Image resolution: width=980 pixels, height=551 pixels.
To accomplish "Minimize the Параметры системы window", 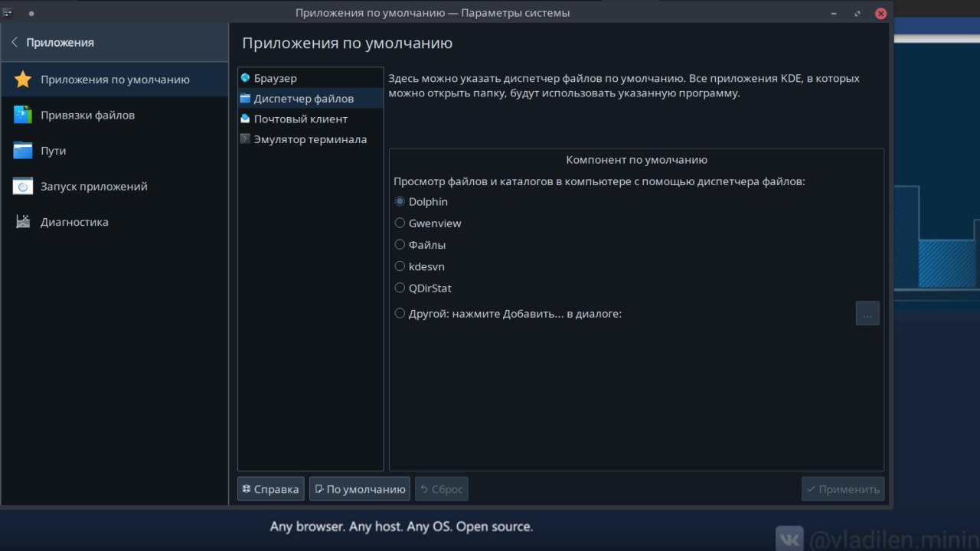I will [833, 13].
